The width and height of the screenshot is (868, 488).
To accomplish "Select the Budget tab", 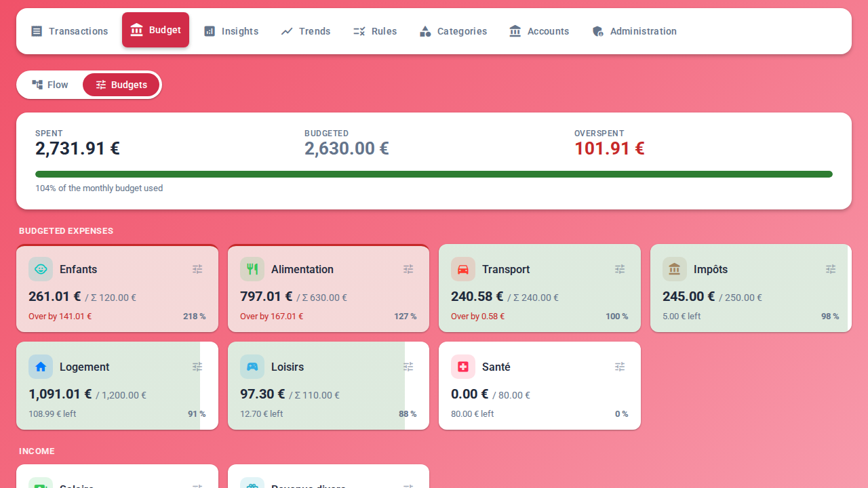I will [155, 30].
